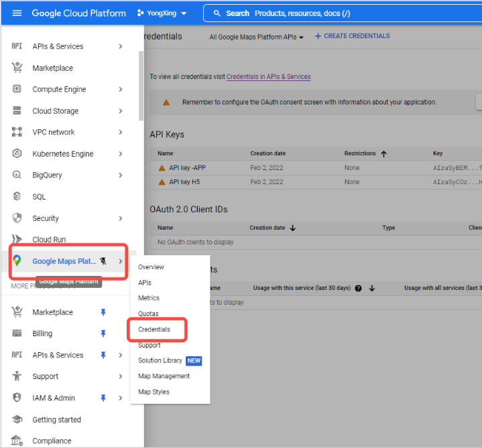Click lower APIs & Services API icon
The width and height of the screenshot is (482, 448).
click(17, 355)
